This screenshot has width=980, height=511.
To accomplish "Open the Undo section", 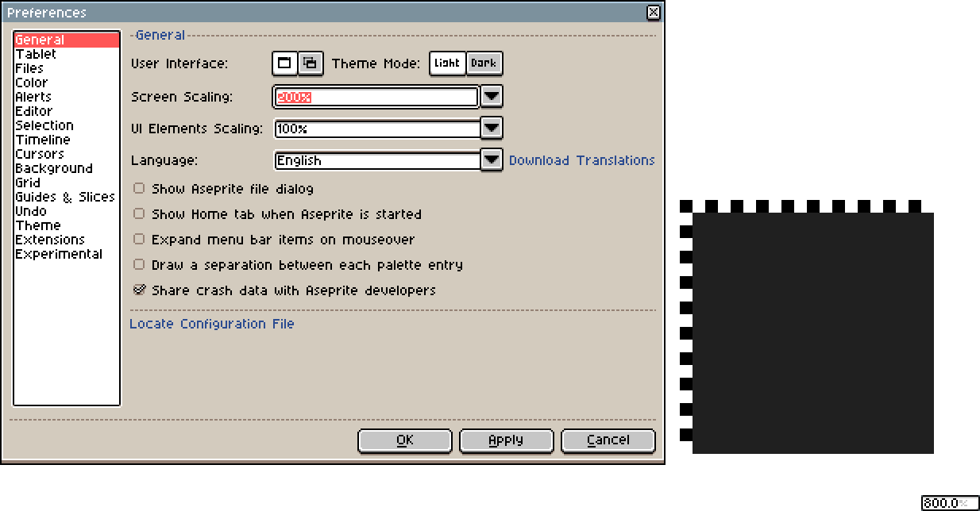I will tap(67, 211).
